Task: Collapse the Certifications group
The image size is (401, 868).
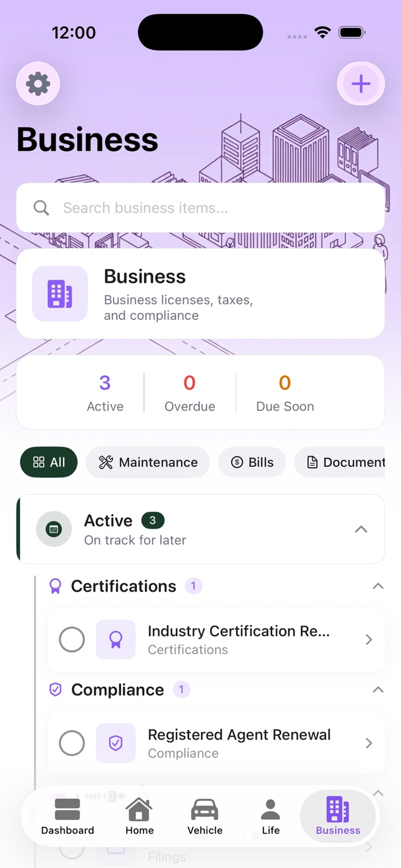Action: [x=378, y=586]
